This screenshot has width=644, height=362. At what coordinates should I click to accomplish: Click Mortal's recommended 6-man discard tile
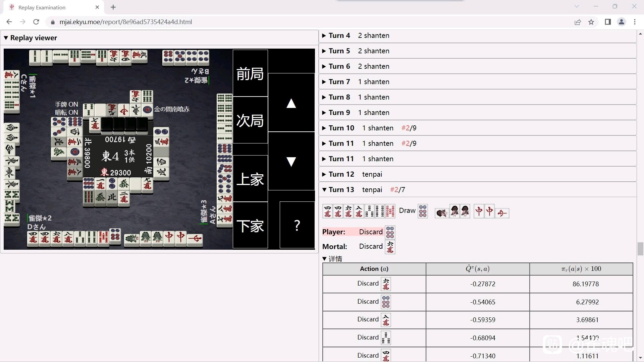pos(390,247)
